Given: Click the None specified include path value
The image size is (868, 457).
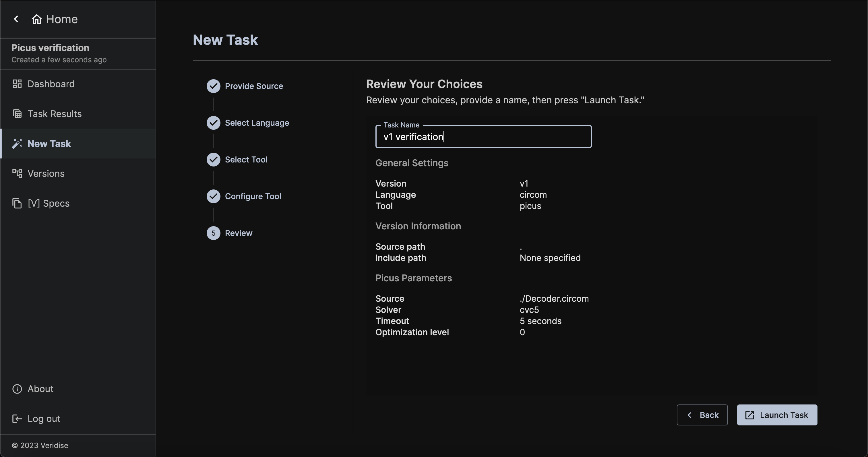Looking at the screenshot, I should point(550,258).
